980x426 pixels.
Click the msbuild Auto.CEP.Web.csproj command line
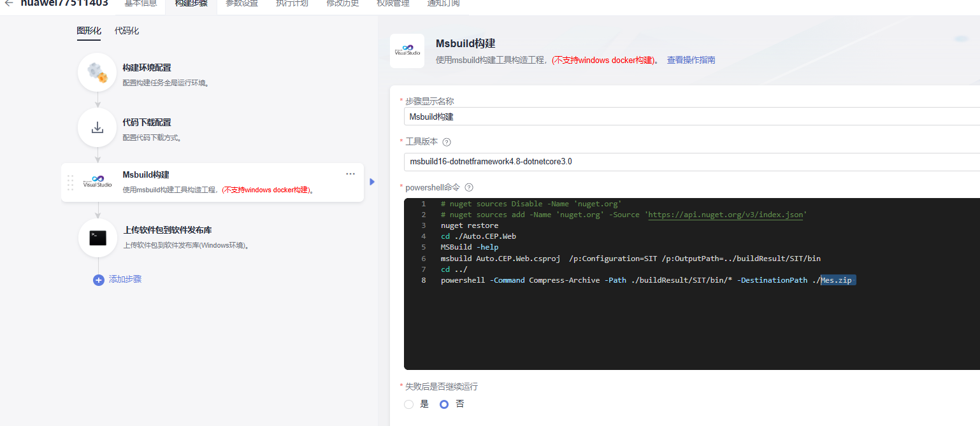click(631, 259)
